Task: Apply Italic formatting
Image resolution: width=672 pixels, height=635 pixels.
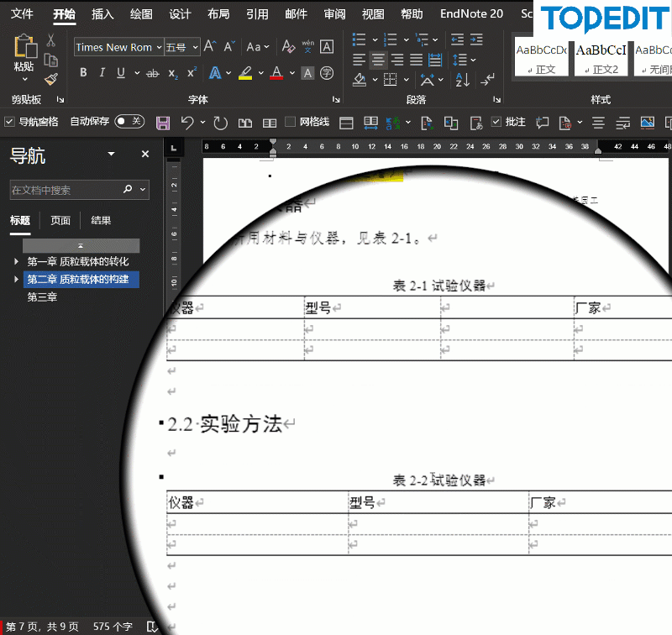Action: [102, 73]
